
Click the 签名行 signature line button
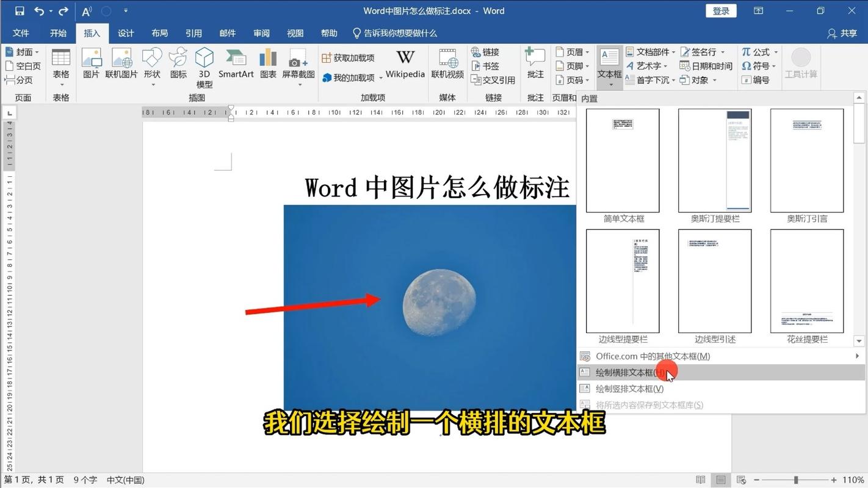coord(703,52)
